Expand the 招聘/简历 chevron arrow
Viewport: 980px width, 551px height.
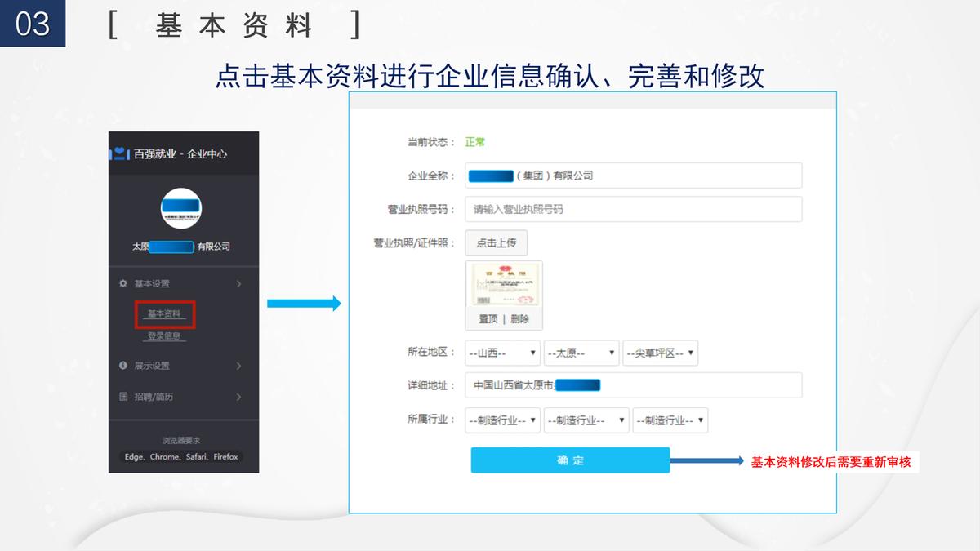coord(239,397)
